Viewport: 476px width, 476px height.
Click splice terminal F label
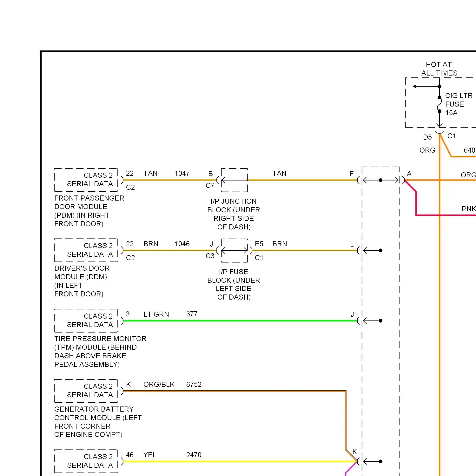point(352,174)
